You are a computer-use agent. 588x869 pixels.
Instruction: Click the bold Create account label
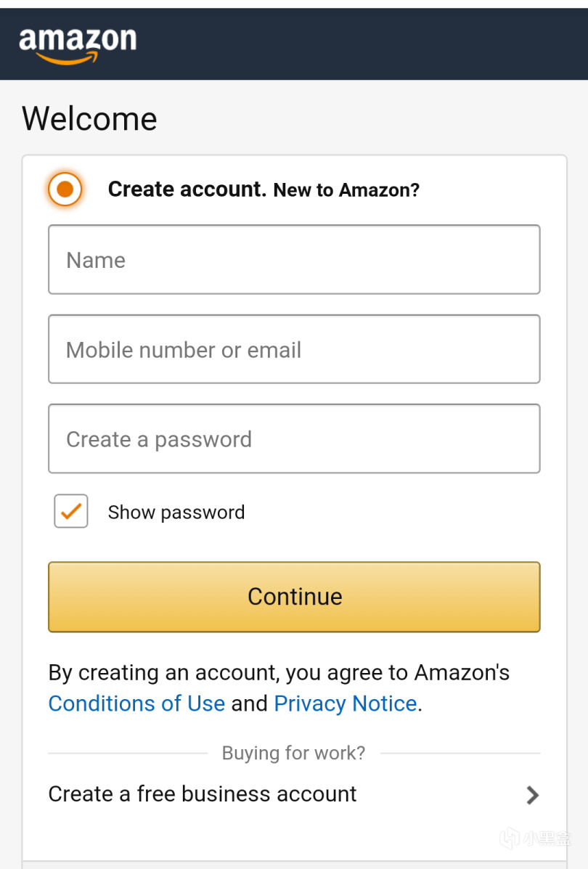[x=187, y=189]
